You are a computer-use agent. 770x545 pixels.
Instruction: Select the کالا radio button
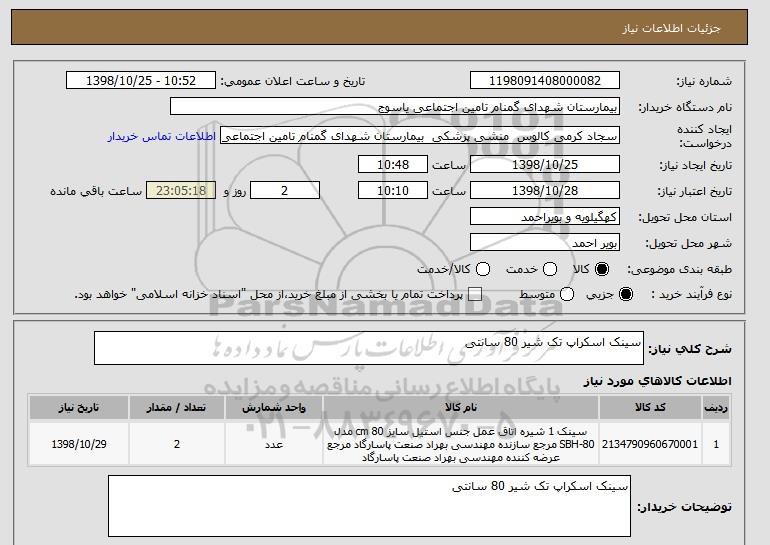[x=601, y=269]
